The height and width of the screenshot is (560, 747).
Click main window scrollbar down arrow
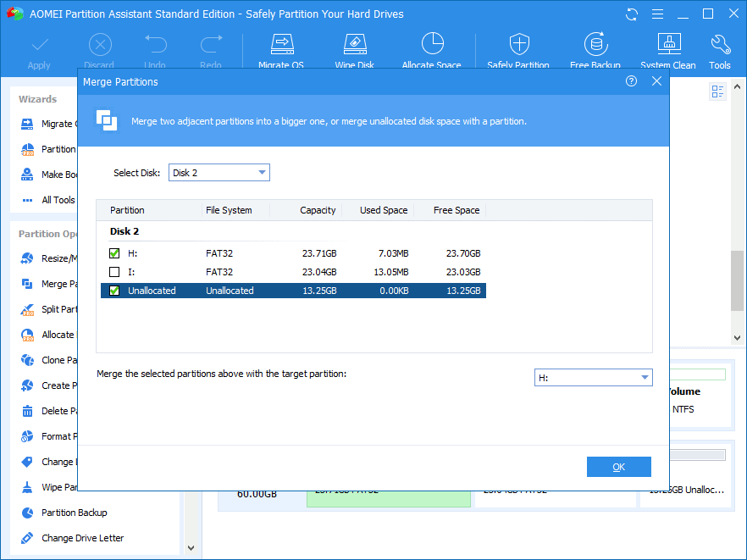pyautogui.click(x=737, y=337)
